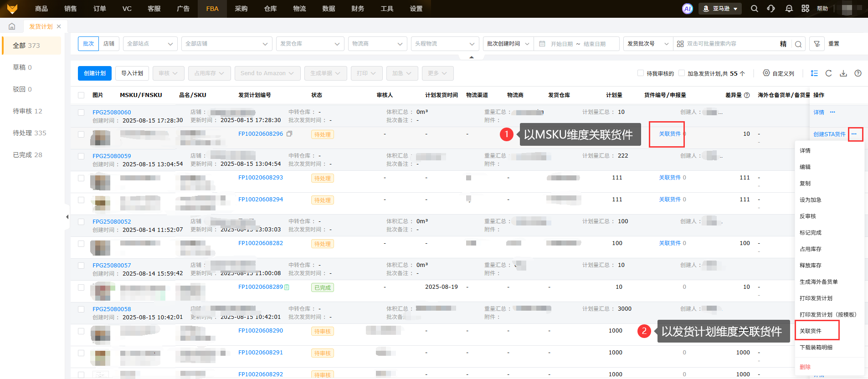Viewport: 868px width, 379px height.
Task: Expand the 亚马逊 platform selector
Action: point(720,9)
